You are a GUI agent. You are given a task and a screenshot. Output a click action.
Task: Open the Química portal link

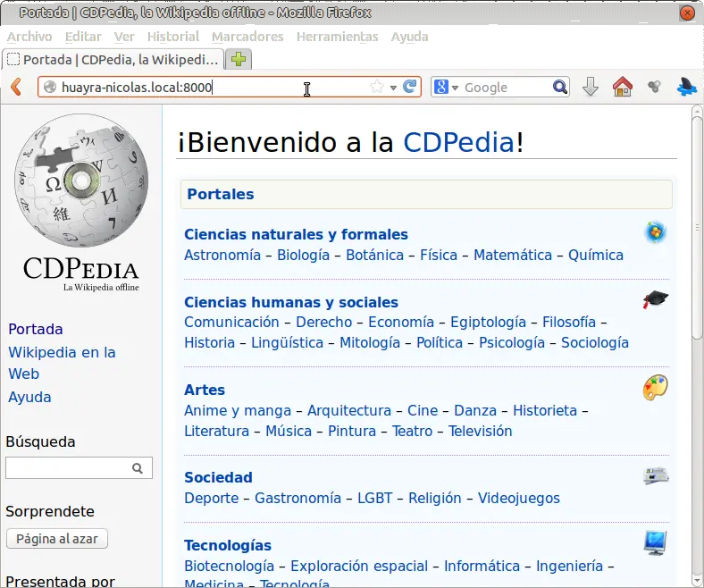pos(596,256)
